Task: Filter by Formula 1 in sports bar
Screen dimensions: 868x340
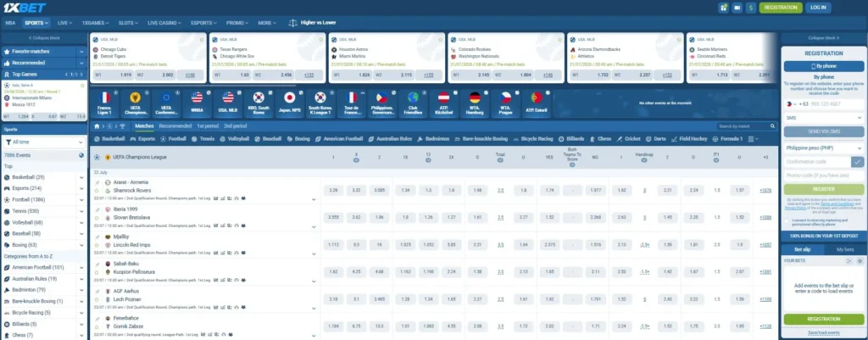Action: (x=727, y=139)
